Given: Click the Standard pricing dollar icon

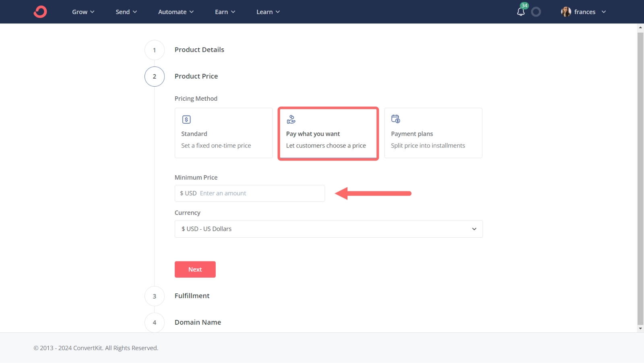Looking at the screenshot, I should coord(186,120).
